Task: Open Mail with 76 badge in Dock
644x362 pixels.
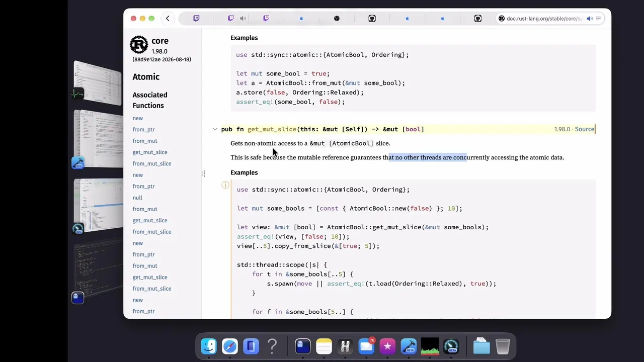Action: [366, 346]
